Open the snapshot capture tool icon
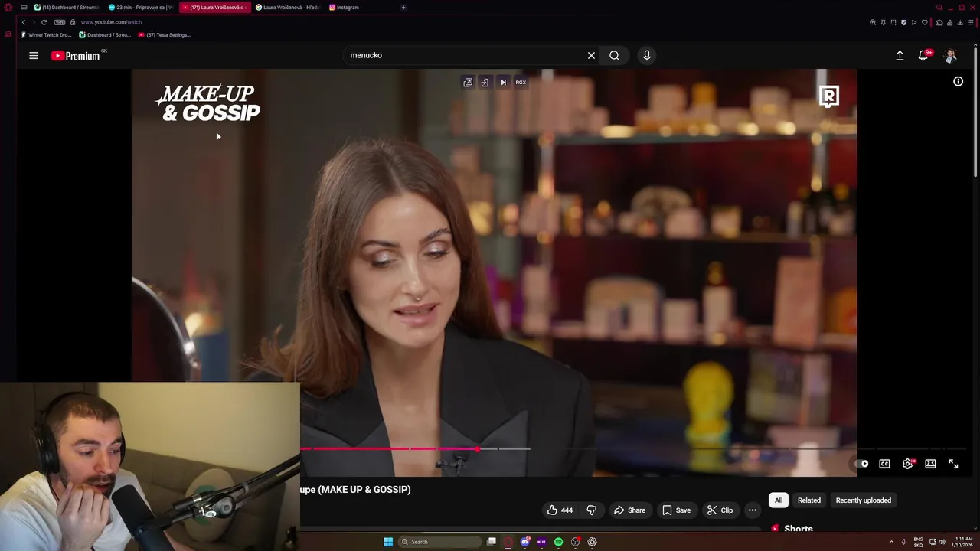This screenshot has height=551, width=980. coord(893,22)
